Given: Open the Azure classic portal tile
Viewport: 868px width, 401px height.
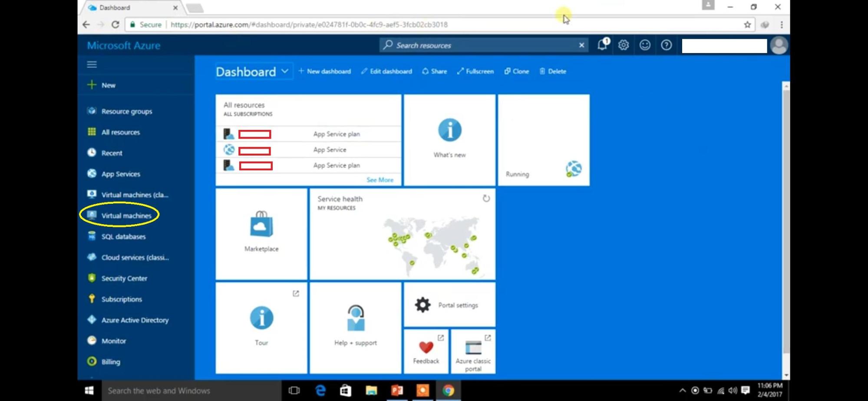Looking at the screenshot, I should [473, 351].
